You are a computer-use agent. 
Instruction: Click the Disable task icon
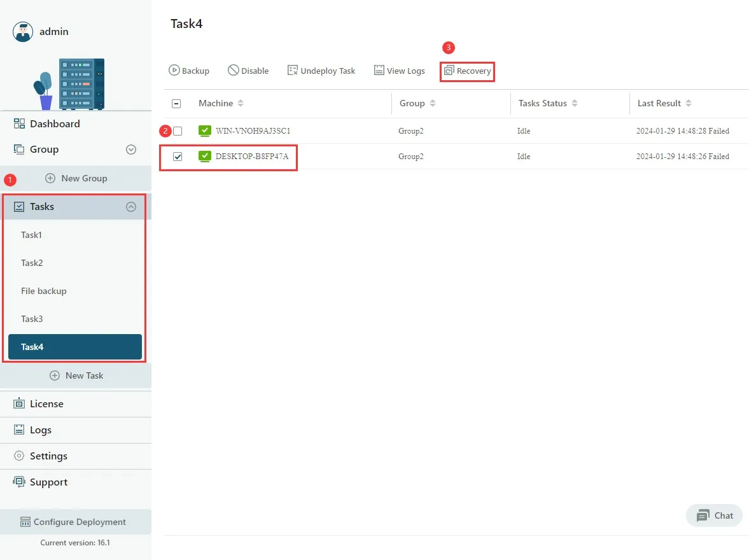pos(234,71)
